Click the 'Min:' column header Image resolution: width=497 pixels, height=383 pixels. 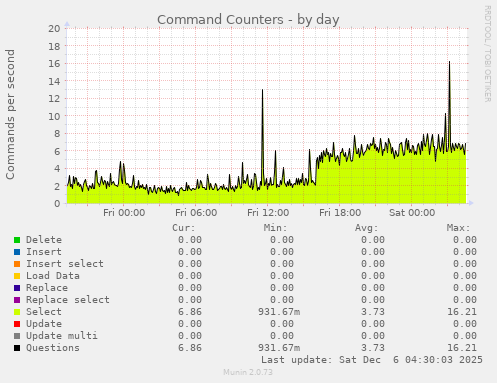click(x=275, y=228)
